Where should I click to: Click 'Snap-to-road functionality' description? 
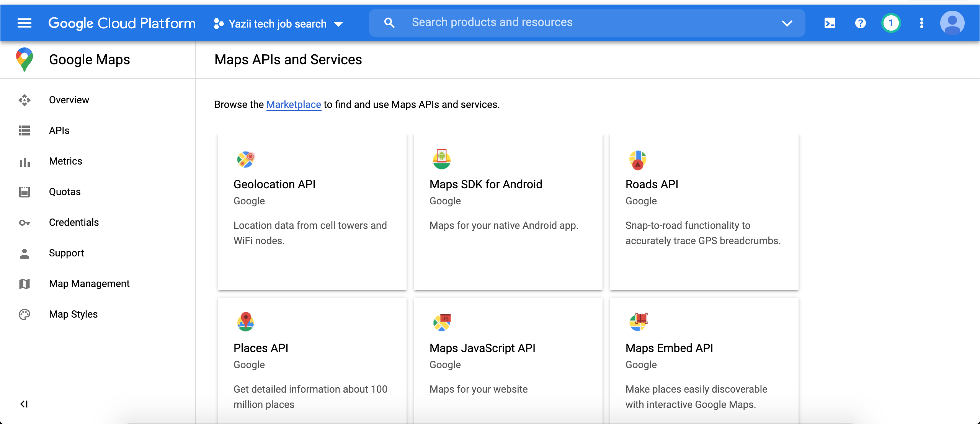click(x=703, y=233)
